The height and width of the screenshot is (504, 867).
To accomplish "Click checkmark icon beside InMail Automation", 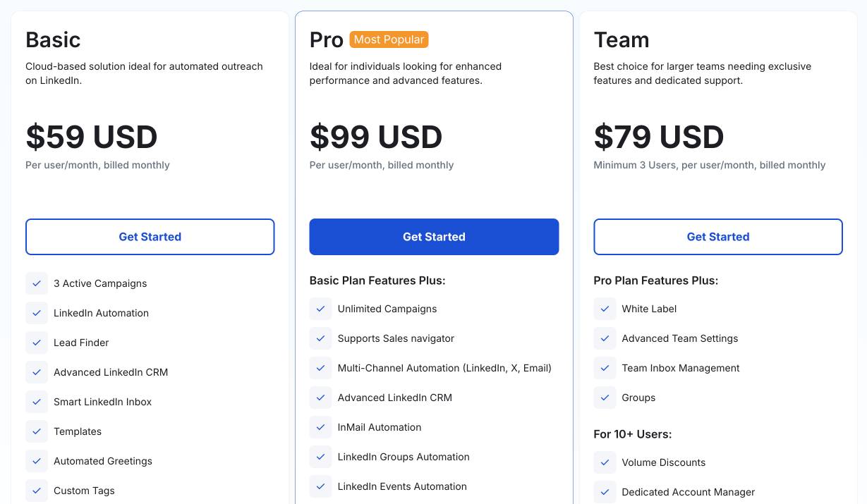I will coord(320,427).
